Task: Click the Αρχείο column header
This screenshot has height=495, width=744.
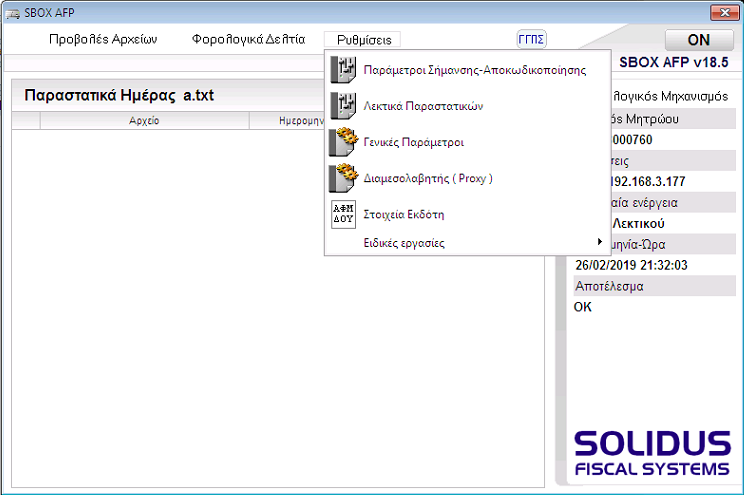Action: [x=144, y=121]
